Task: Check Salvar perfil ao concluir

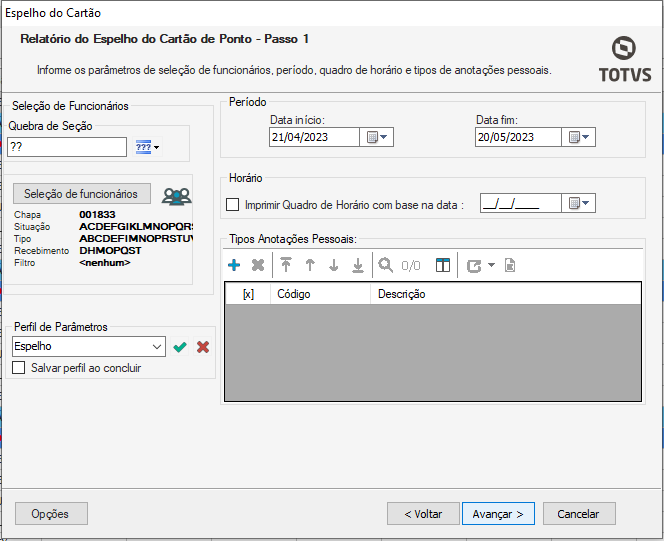Action: 19,368
